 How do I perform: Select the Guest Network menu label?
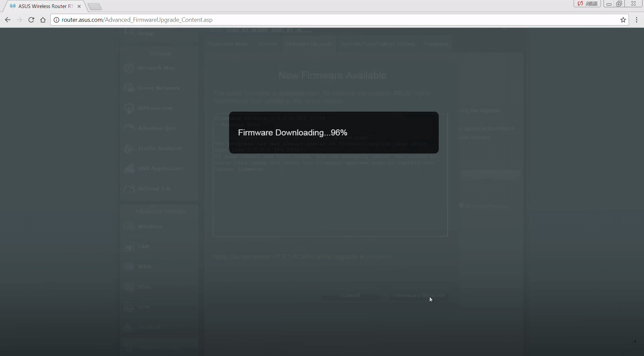pyautogui.click(x=159, y=88)
